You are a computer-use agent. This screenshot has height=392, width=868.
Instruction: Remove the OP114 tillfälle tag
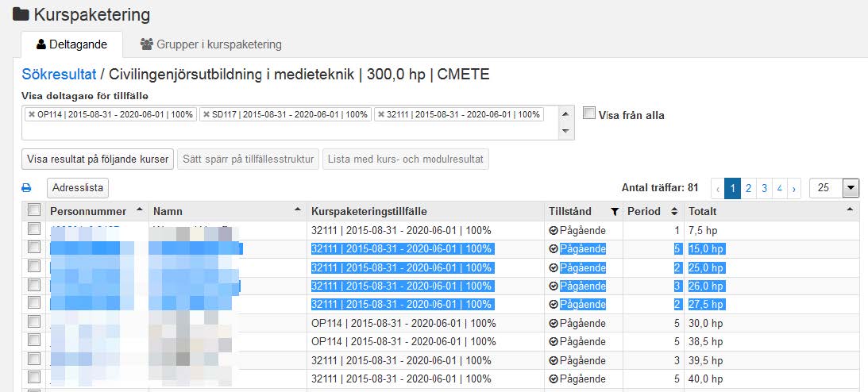(x=32, y=114)
